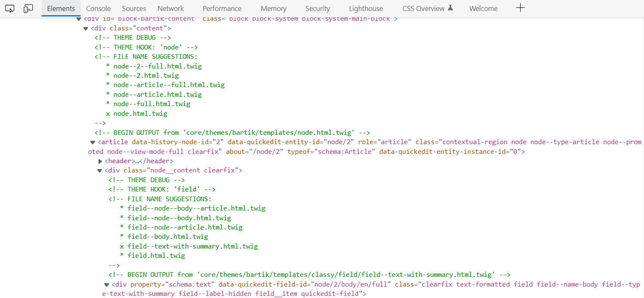
Task: Collapse the node__content clearfix div
Action: click(x=99, y=170)
